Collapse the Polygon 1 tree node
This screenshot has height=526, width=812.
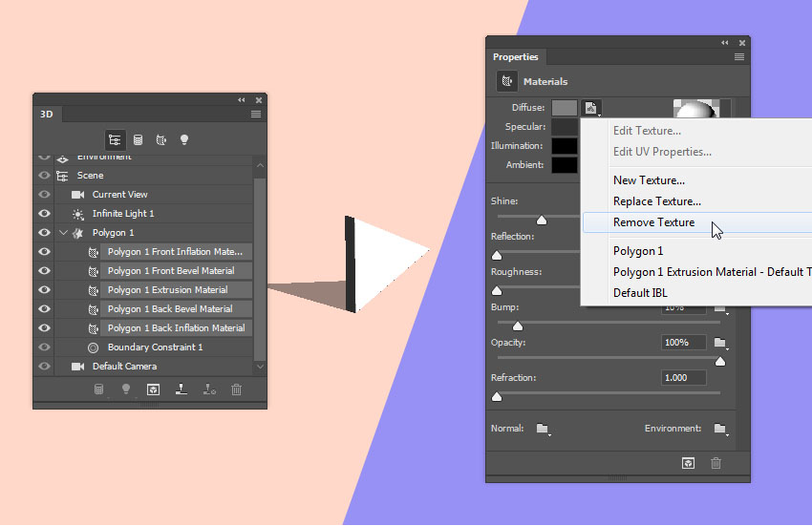[x=64, y=233]
